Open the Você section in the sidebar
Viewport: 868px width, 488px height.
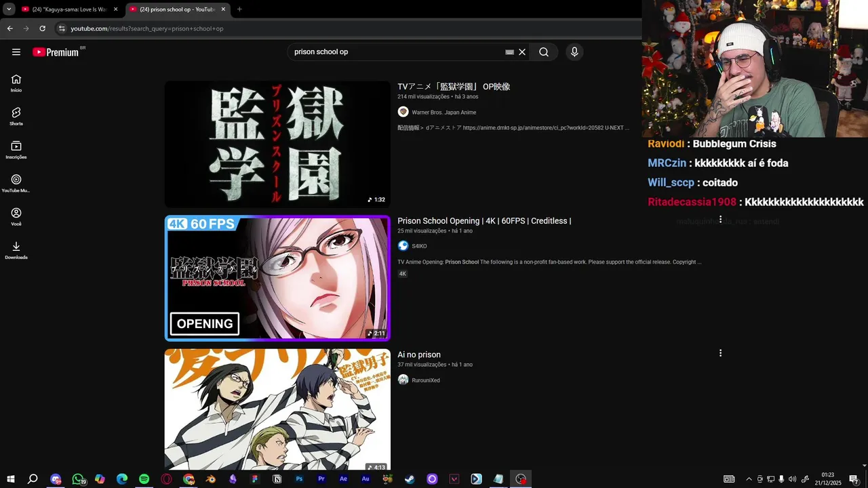click(16, 216)
